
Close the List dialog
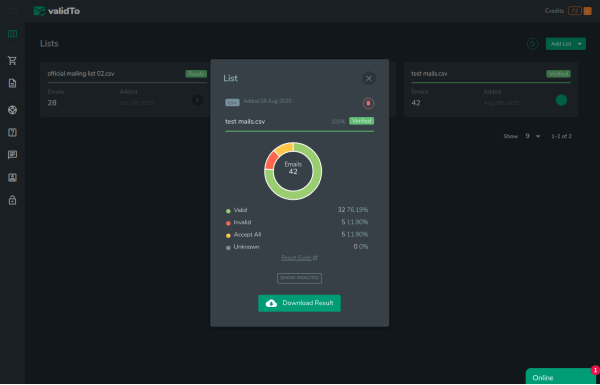click(x=369, y=78)
